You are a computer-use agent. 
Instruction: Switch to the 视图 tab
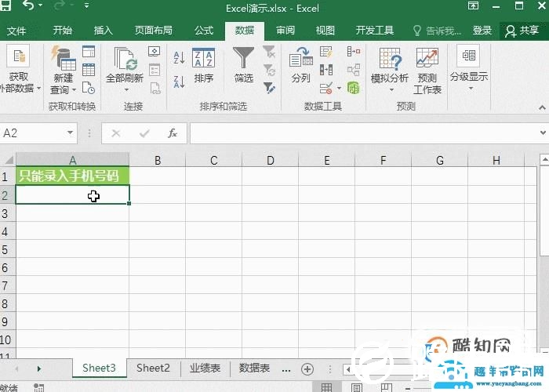coord(325,31)
